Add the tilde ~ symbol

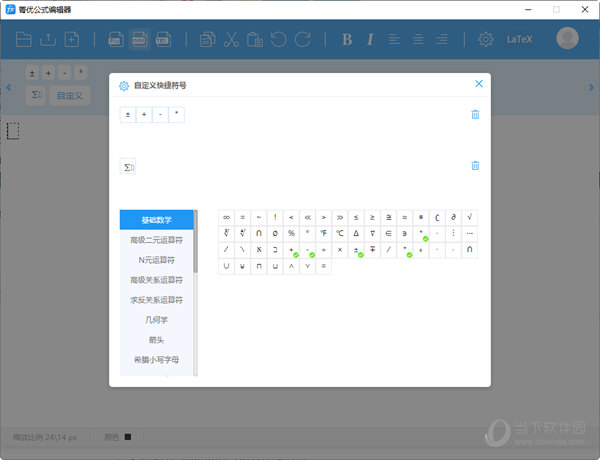[259, 217]
